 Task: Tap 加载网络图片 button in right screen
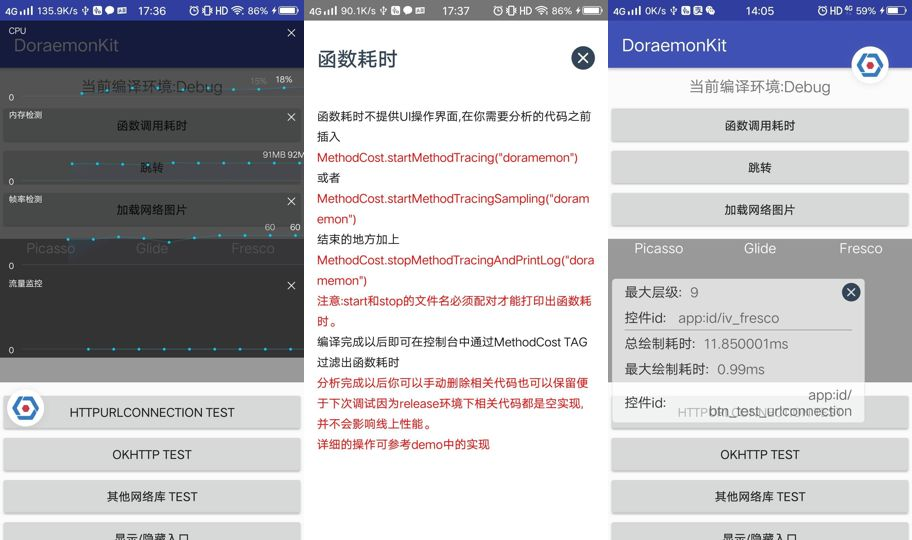(760, 209)
